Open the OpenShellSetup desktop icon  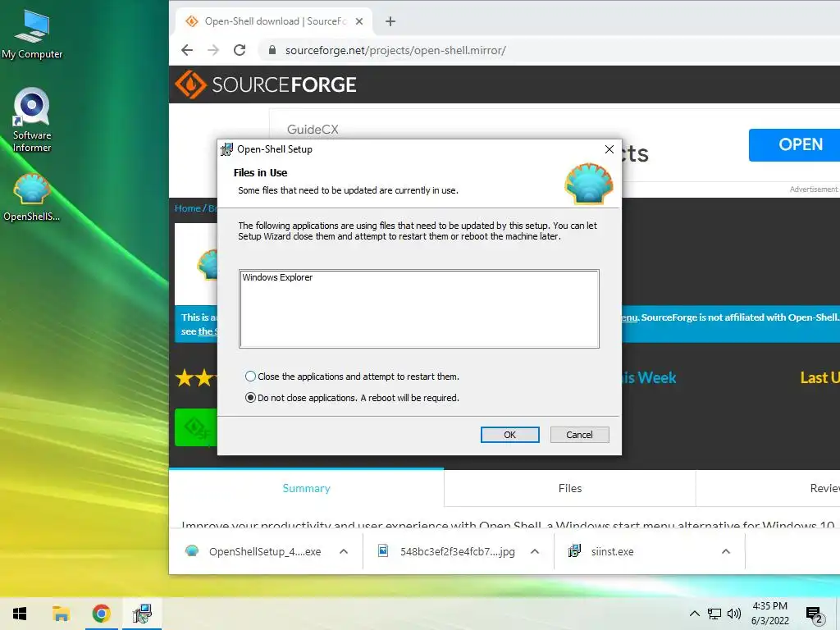click(32, 197)
